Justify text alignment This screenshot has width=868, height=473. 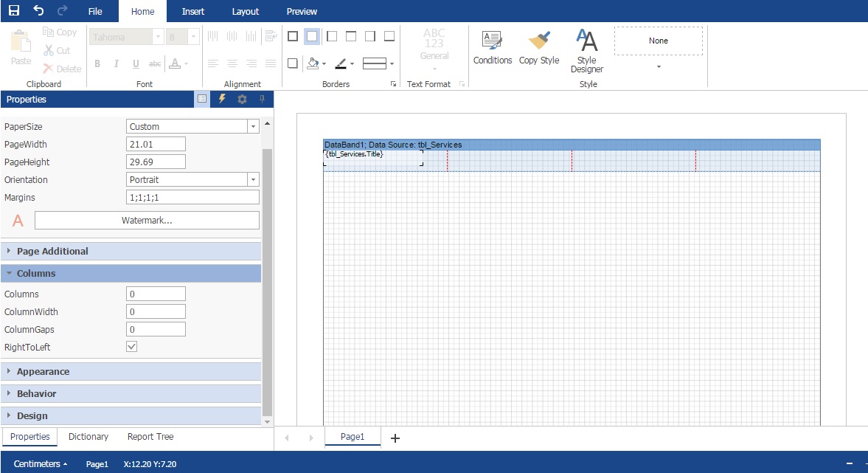(x=271, y=63)
